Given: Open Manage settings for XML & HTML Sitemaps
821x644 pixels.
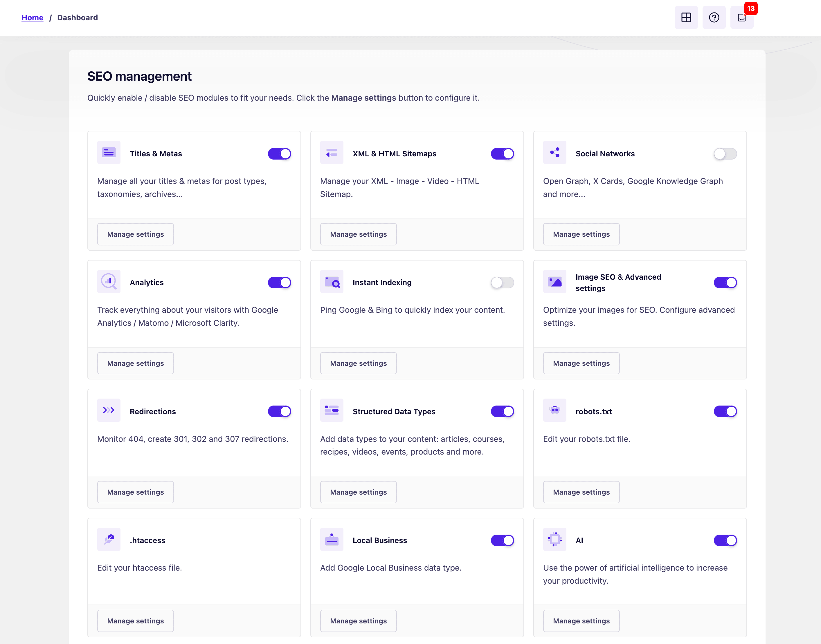Looking at the screenshot, I should pos(358,234).
